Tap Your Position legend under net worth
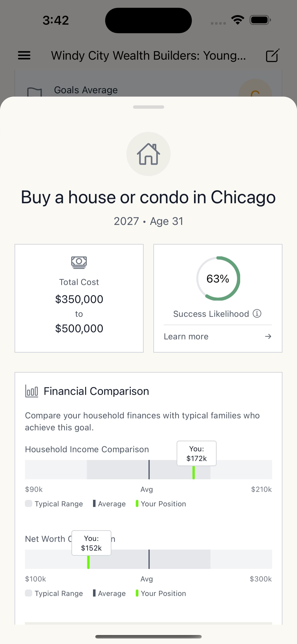297x644 pixels. 161,593
